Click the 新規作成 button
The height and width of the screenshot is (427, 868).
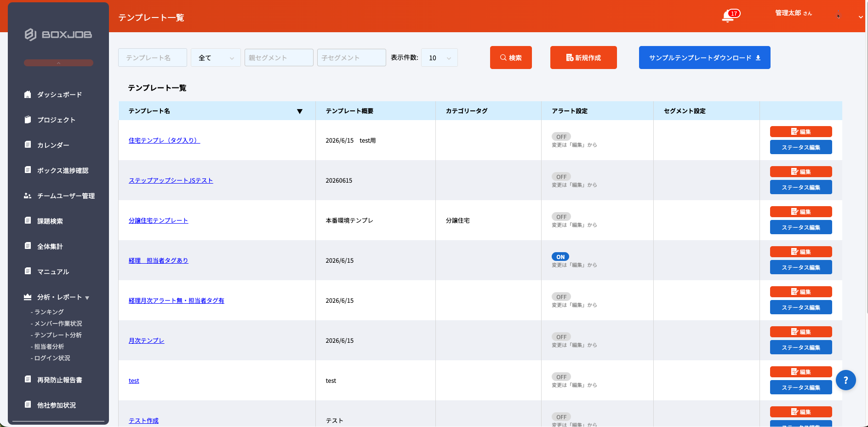point(583,58)
